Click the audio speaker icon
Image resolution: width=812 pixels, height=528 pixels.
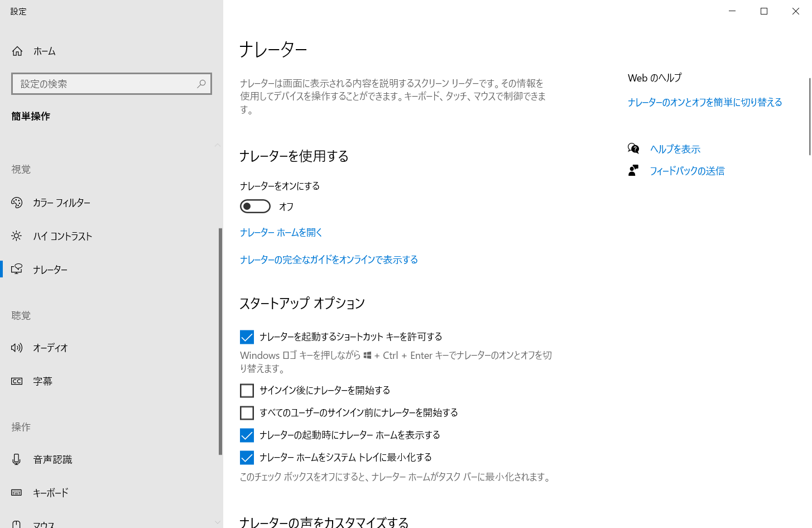click(x=17, y=348)
